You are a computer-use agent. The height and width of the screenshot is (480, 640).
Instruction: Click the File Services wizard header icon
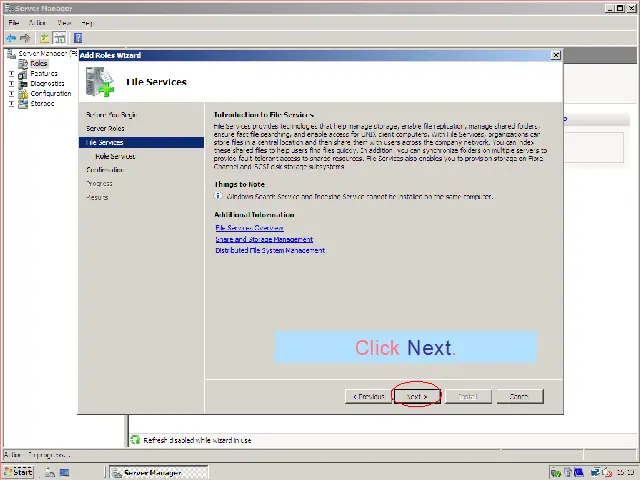pos(100,82)
